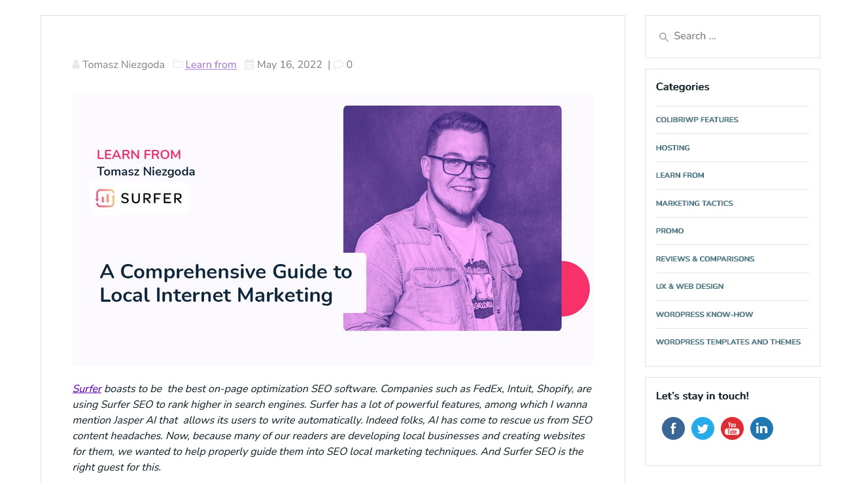The height and width of the screenshot is (483, 868).
Task: Click the comment count 0
Action: point(349,65)
